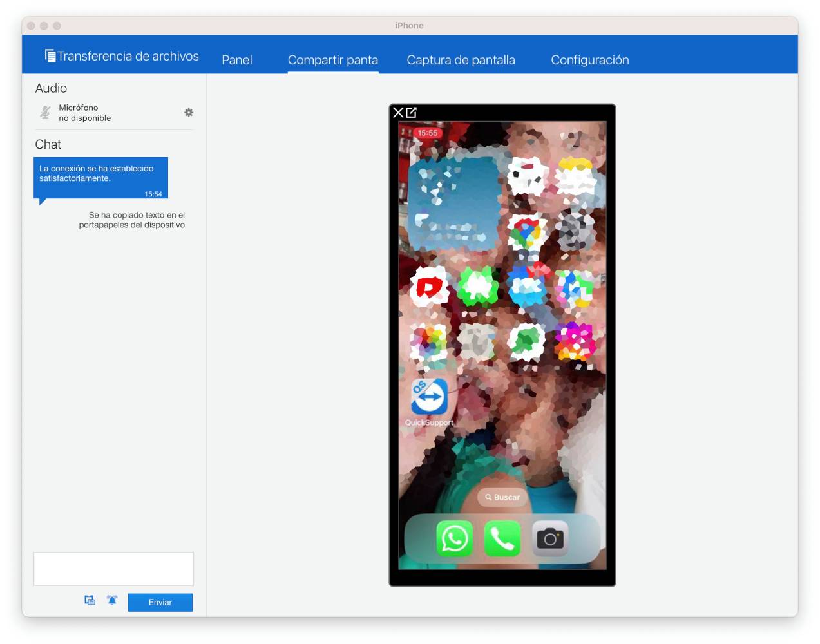Open the Configuración tab
The height and width of the screenshot is (644, 820).
tap(589, 60)
